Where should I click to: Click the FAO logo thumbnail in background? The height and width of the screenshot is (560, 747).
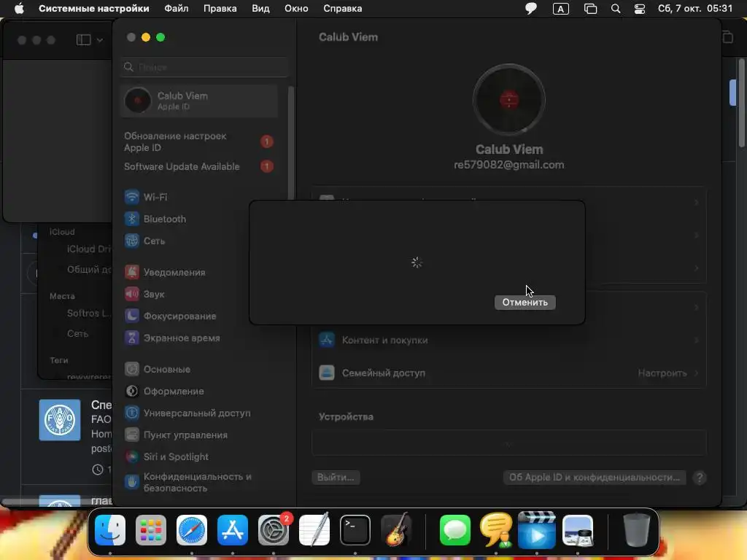pyautogui.click(x=60, y=420)
